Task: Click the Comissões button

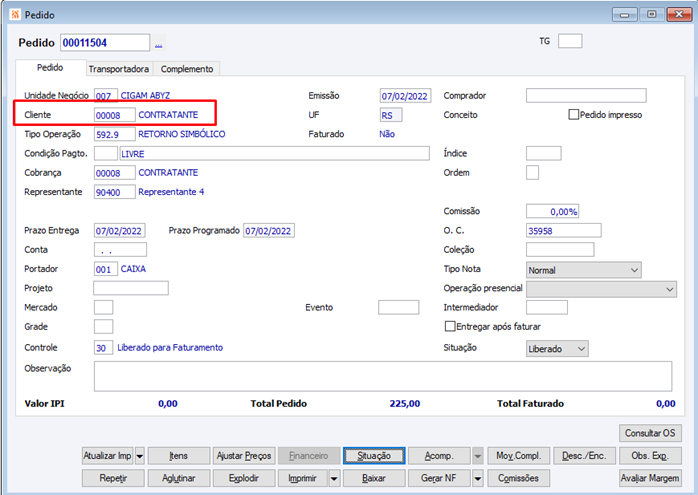Action: coord(519,479)
